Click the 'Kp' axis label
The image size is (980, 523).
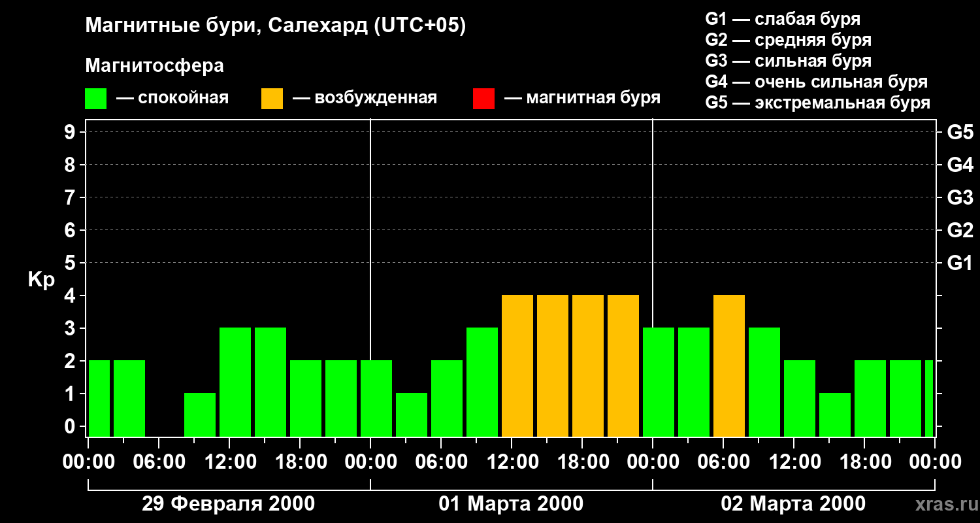click(x=41, y=280)
